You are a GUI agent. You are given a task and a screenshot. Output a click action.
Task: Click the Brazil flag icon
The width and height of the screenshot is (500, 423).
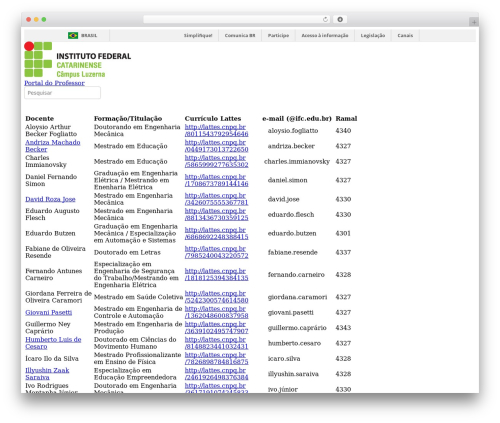click(x=73, y=35)
